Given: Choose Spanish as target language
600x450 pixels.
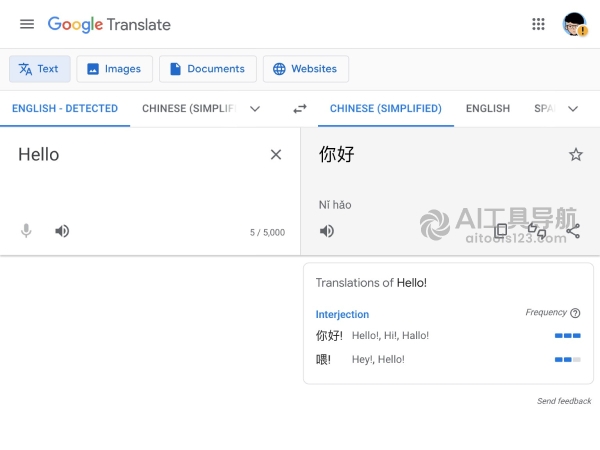Looking at the screenshot, I should [545, 109].
